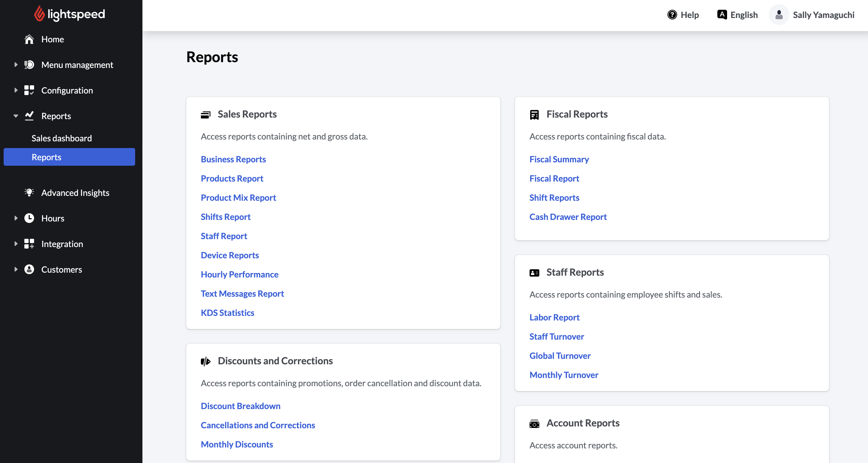868x463 pixels.
Task: Select the Sales dashboard menu item
Action: click(x=61, y=137)
